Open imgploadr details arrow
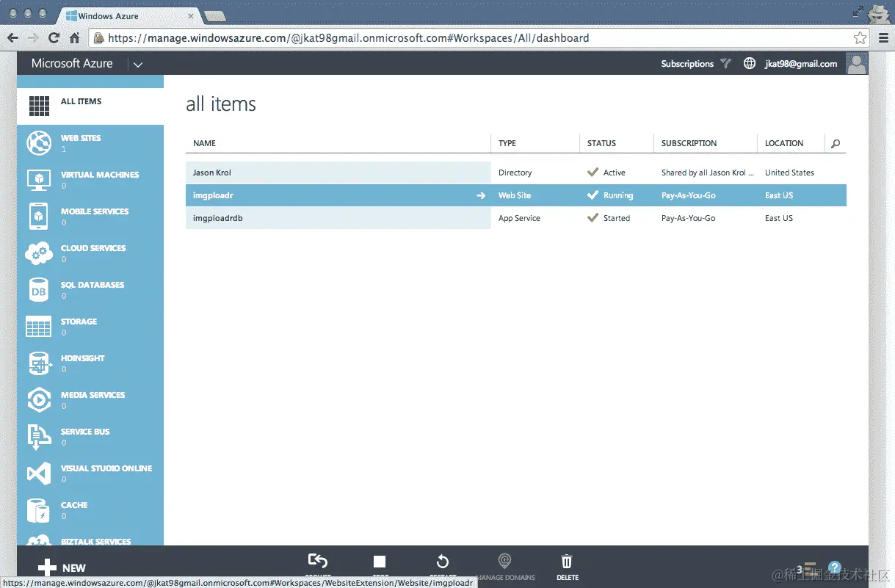The height and width of the screenshot is (588, 895). [x=481, y=195]
